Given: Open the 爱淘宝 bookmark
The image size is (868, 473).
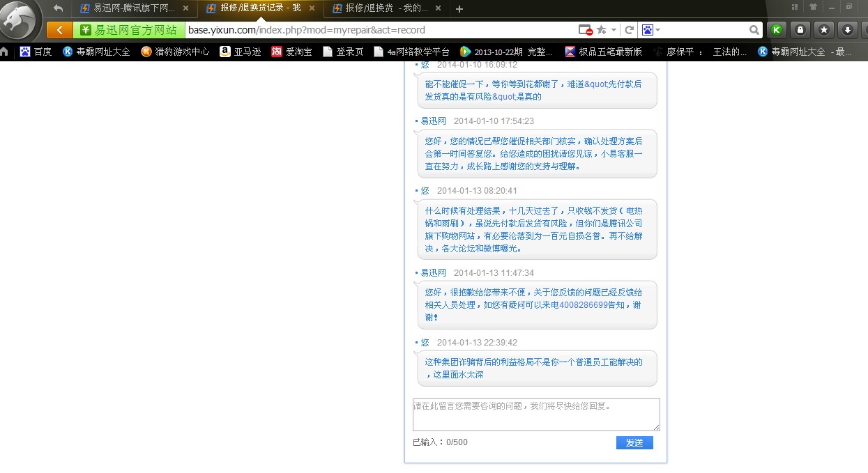Looking at the screenshot, I should tap(291, 52).
